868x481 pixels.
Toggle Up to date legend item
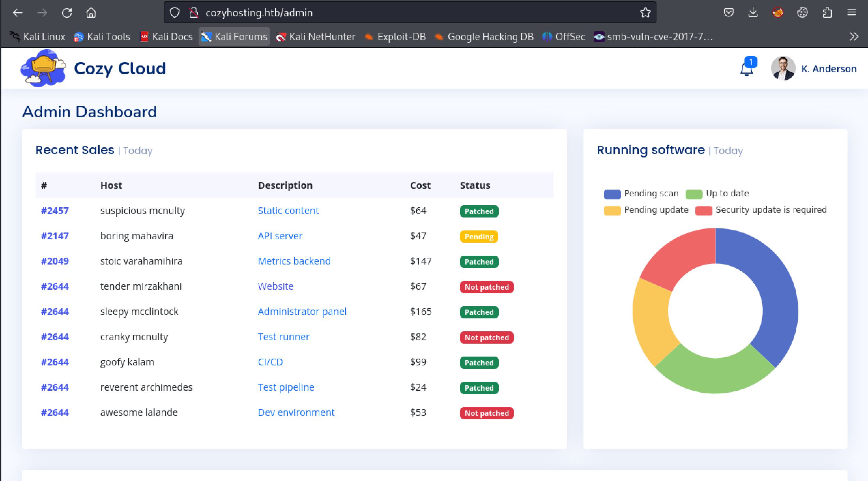(717, 194)
